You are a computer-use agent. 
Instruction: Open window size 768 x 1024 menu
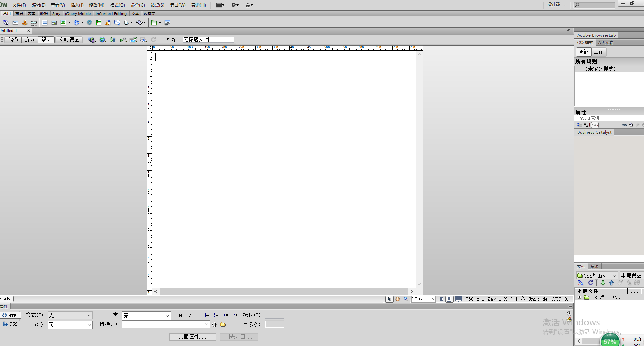(481, 299)
